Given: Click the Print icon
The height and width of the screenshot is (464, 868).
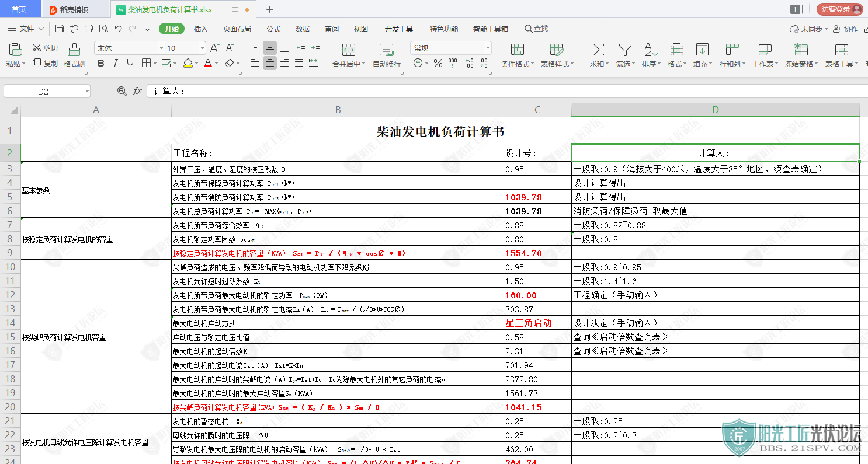Looking at the screenshot, I should (89, 29).
